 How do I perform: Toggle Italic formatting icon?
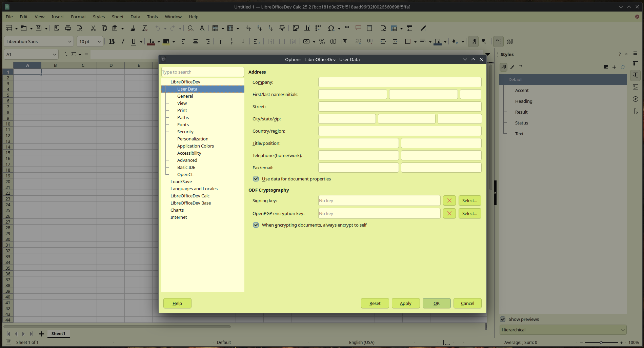click(x=123, y=41)
